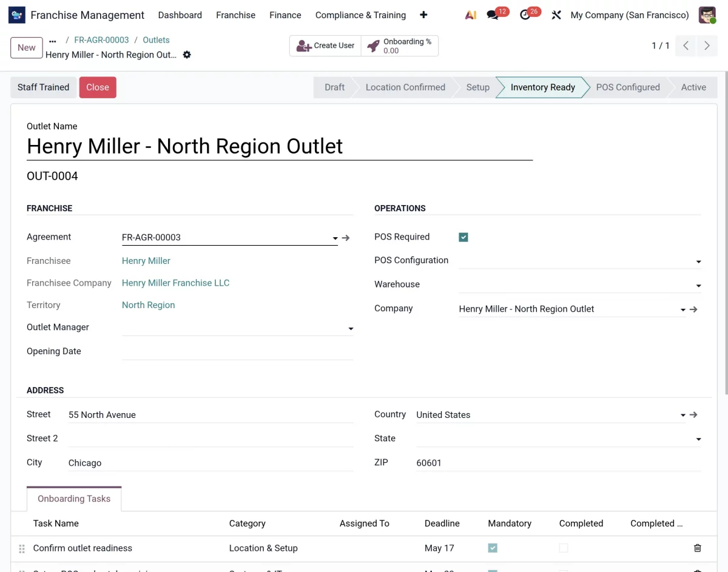Edit the City field Chicago
Viewport: 728px width, 572px height.
211,463
